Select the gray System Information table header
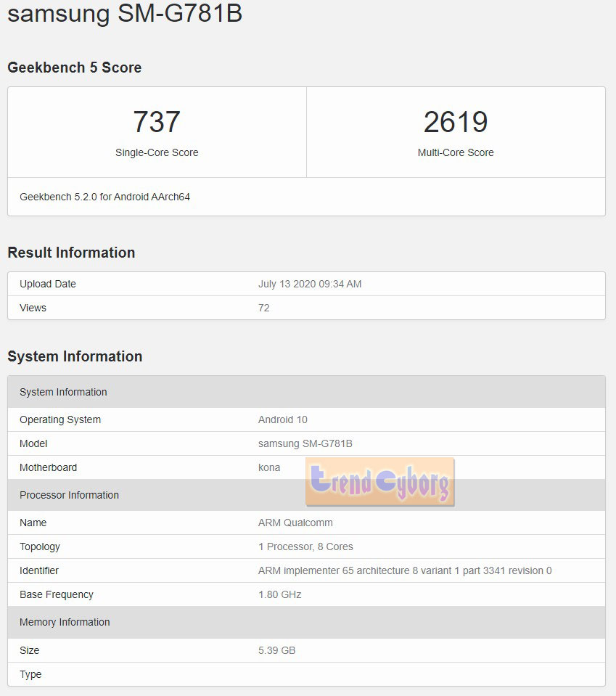Screen dimensions: 616x696 (63, 392)
